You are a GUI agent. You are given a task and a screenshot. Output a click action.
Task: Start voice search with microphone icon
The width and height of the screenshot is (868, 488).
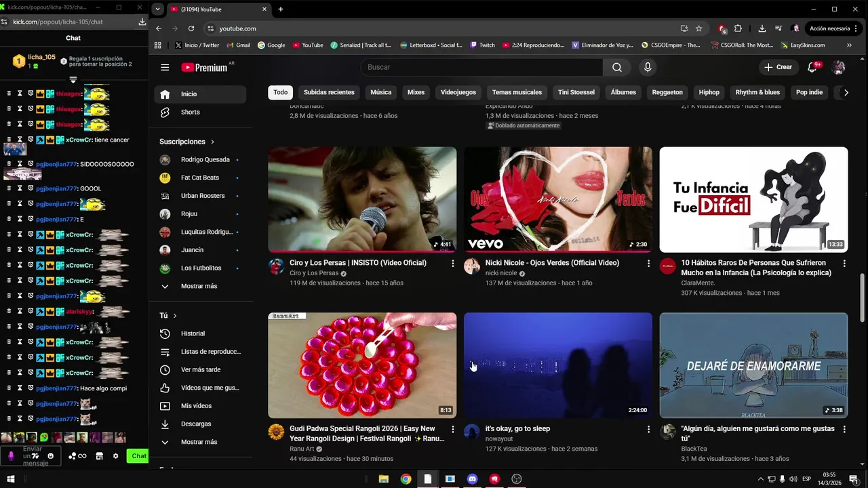pos(648,67)
